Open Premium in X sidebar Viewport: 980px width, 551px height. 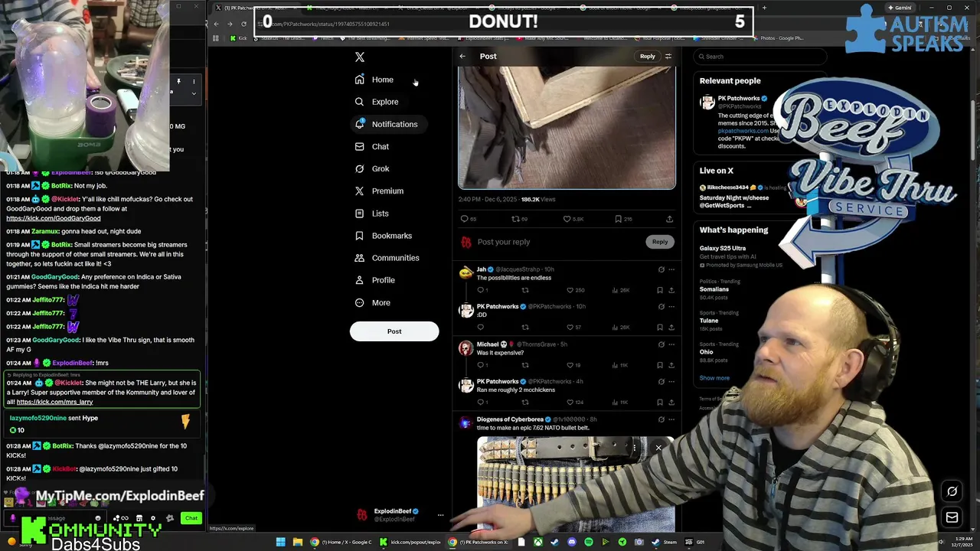379,191
